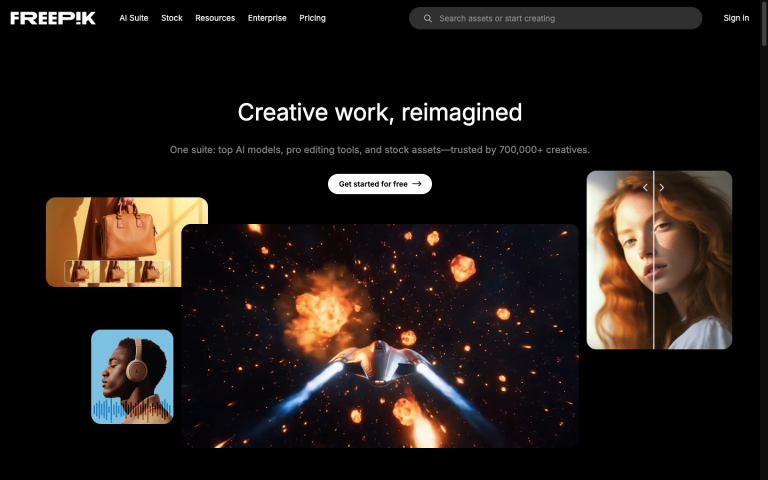Open the Resources menu
Screen dimensions: 768x480
[x=215, y=18]
